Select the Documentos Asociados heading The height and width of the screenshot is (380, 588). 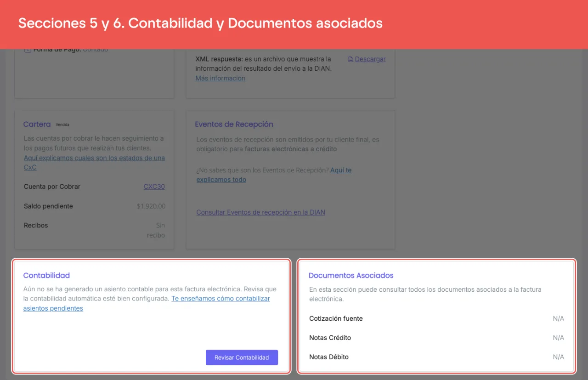(351, 275)
